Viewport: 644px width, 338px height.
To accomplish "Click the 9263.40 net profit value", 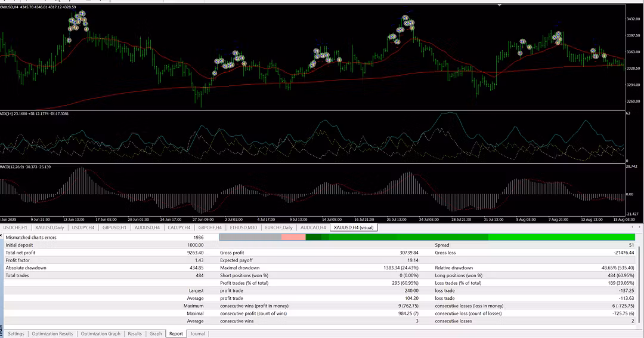I will (196, 253).
